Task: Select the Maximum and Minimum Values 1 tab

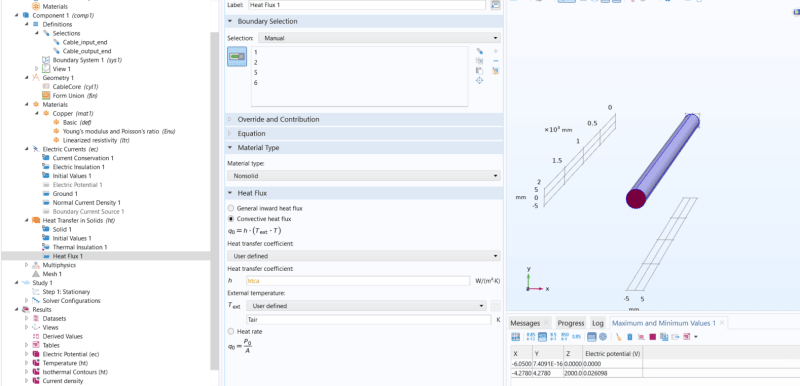Action: tap(664, 323)
